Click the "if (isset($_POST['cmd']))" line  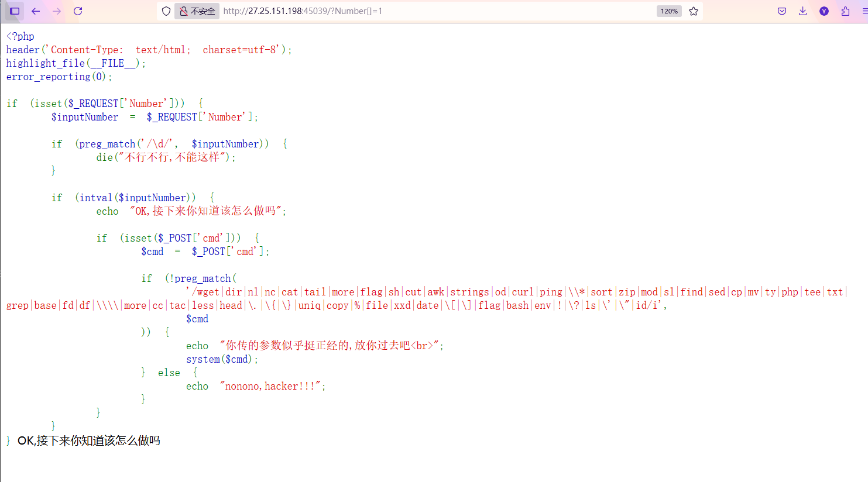[178, 238]
